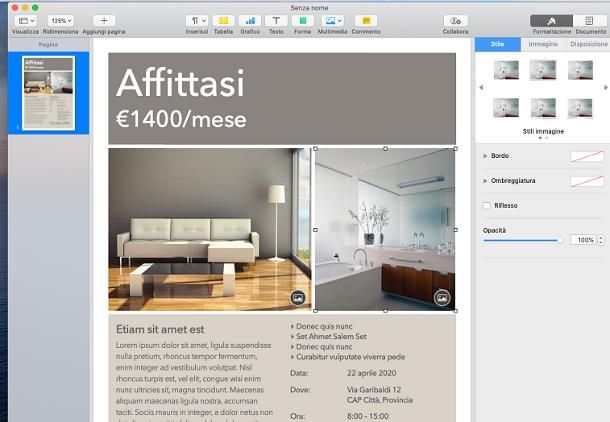The width and height of the screenshot is (610, 422).
Task: Toggle the Formattazione inspector
Action: (551, 21)
